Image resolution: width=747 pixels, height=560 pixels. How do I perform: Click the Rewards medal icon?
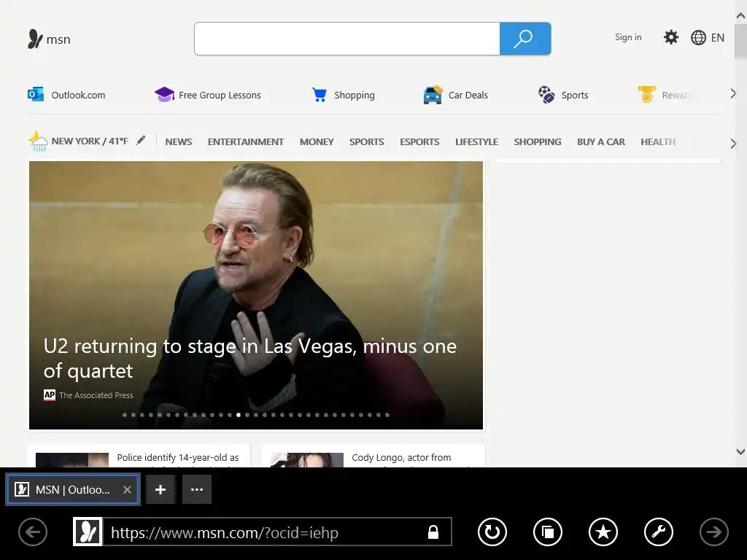[647, 94]
